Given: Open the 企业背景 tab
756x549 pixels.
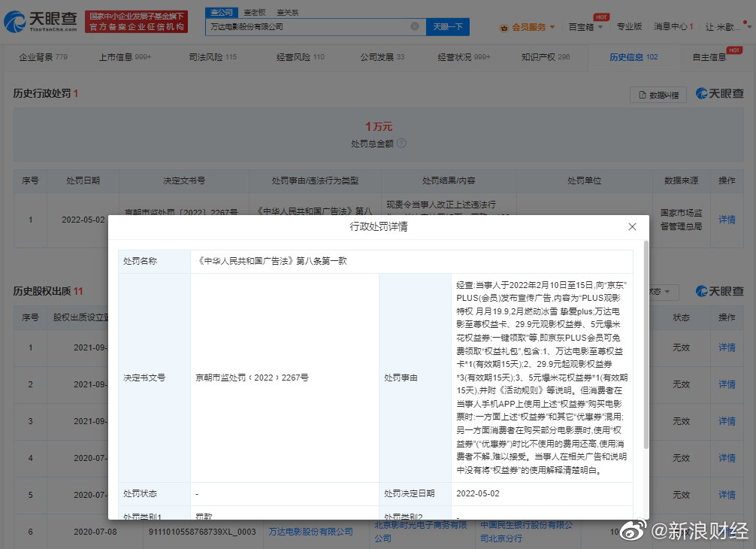Looking at the screenshot, I should (43, 57).
